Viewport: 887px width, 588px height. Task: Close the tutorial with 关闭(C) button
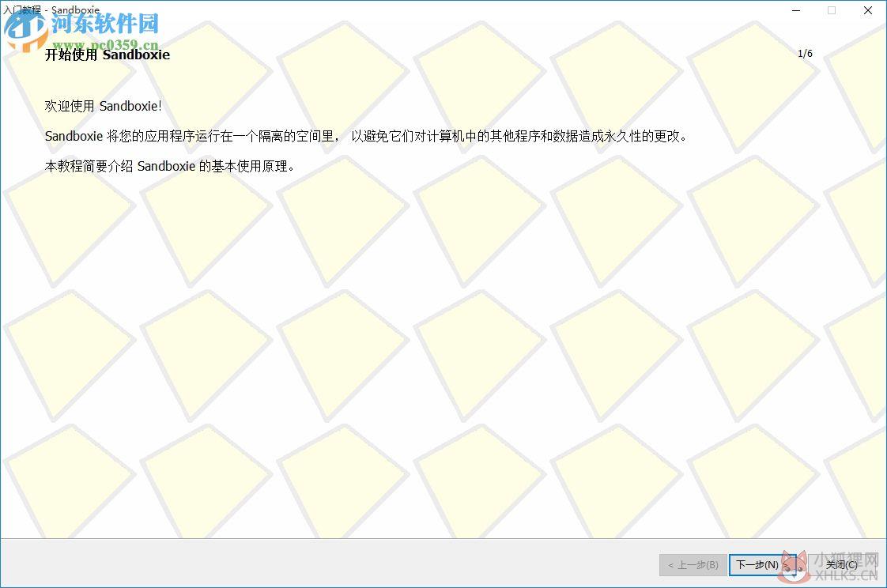(842, 565)
